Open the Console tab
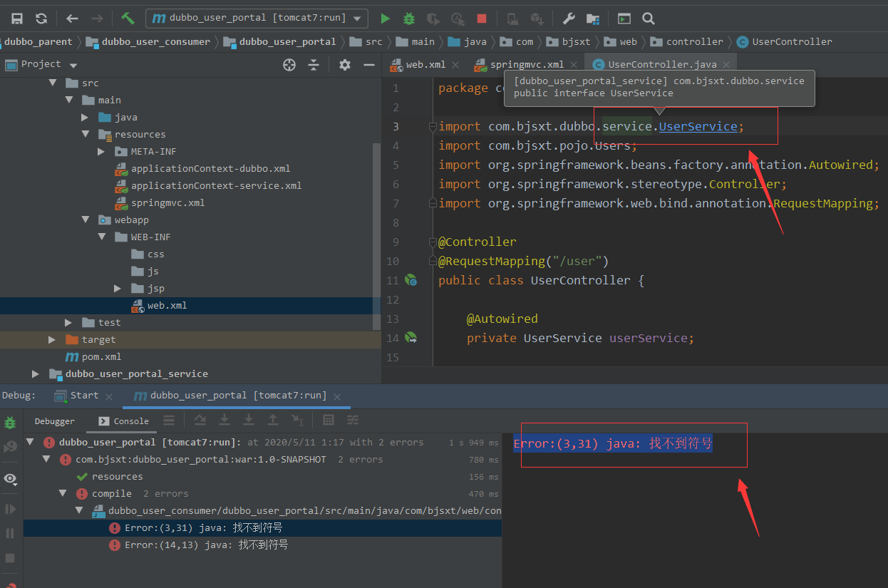Screen dimensions: 888x588 (x=124, y=421)
